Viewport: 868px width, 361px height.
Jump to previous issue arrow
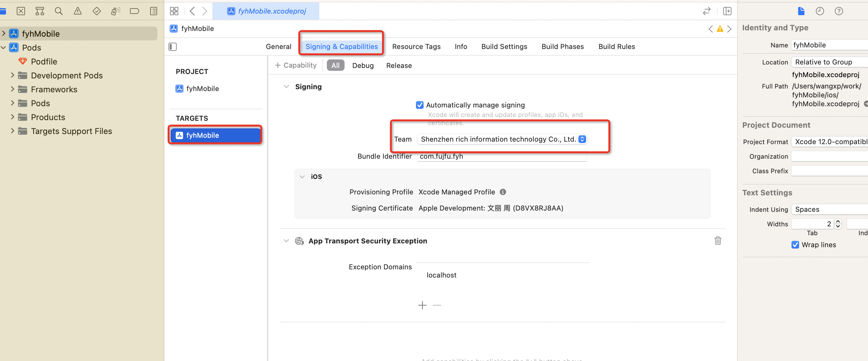click(x=711, y=29)
